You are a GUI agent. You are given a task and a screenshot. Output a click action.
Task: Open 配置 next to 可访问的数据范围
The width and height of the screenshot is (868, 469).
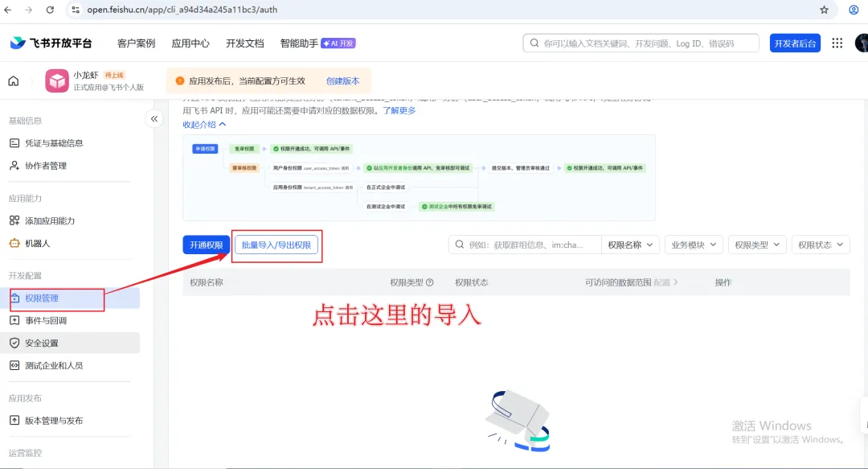pyautogui.click(x=665, y=282)
